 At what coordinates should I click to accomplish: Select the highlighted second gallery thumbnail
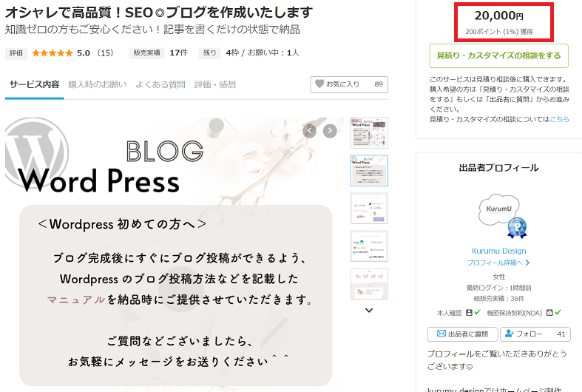tap(369, 170)
